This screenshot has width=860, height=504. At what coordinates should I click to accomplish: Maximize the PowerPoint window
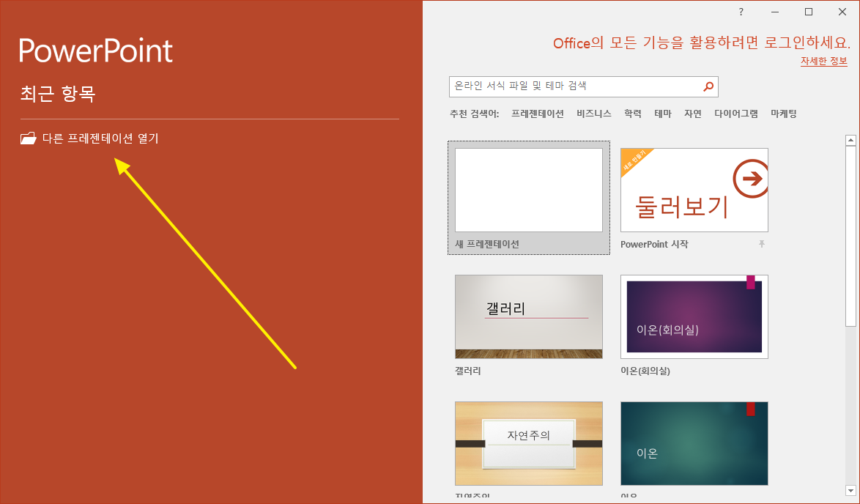[809, 12]
